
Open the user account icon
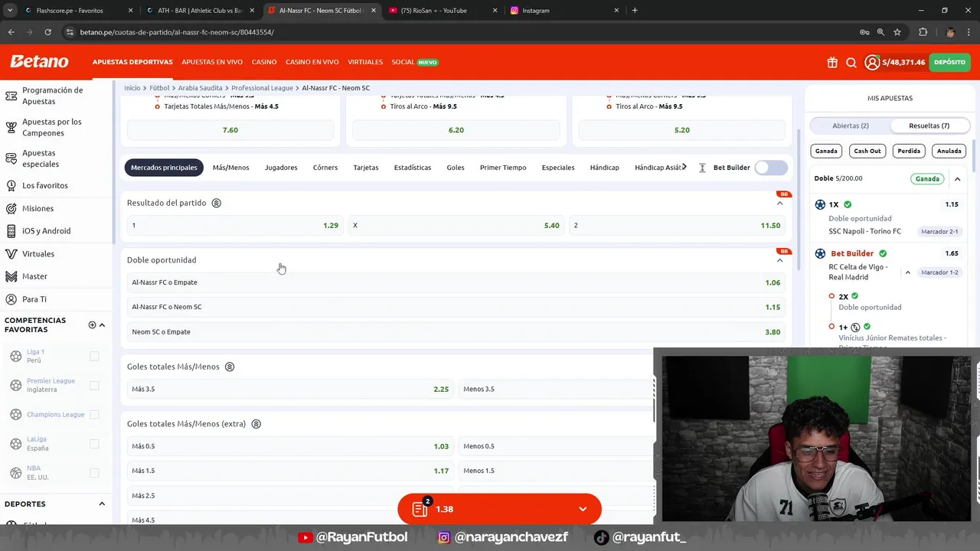pos(872,63)
